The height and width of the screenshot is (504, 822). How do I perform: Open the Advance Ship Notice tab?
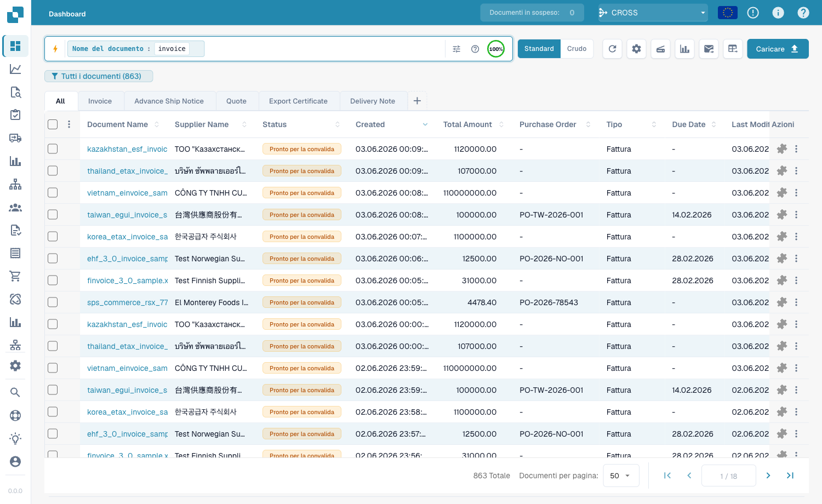pos(169,101)
